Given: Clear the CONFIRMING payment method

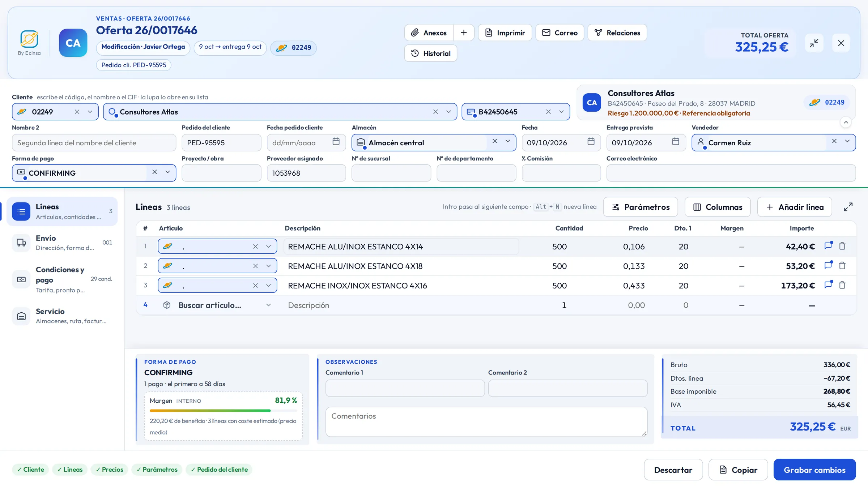Looking at the screenshot, I should (154, 172).
